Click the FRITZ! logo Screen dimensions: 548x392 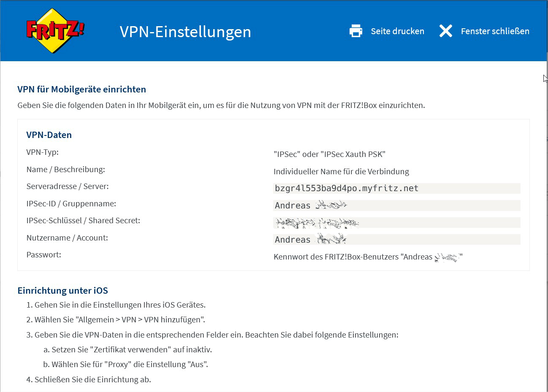click(55, 31)
